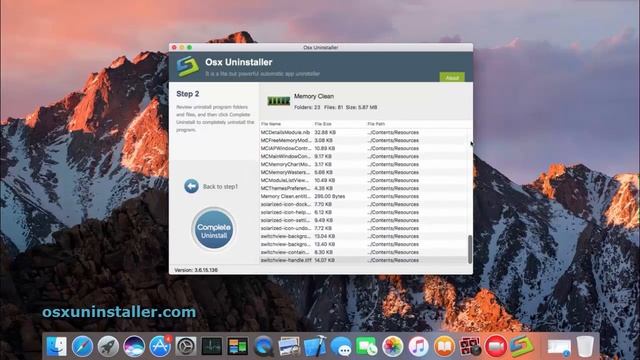Image resolution: width=640 pixels, height=360 pixels.
Task: Select the solarized-icon-help... file row
Action: click(363, 212)
